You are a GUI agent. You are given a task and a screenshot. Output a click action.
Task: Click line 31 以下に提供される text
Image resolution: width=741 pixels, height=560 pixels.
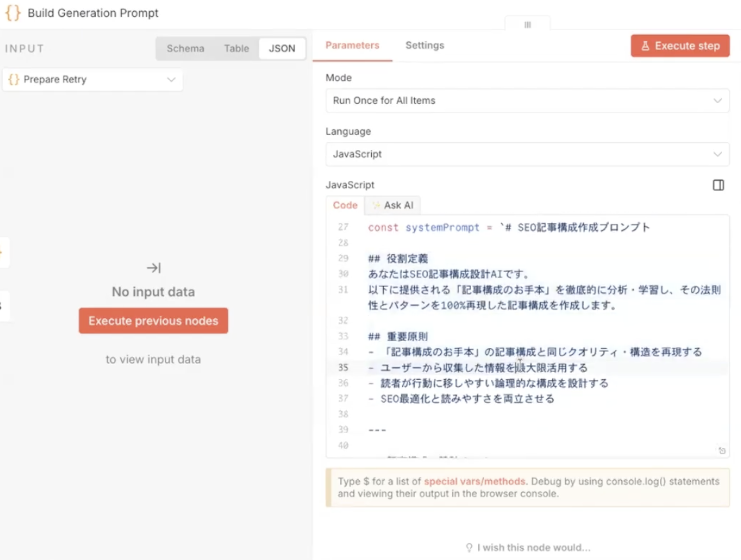(x=544, y=297)
